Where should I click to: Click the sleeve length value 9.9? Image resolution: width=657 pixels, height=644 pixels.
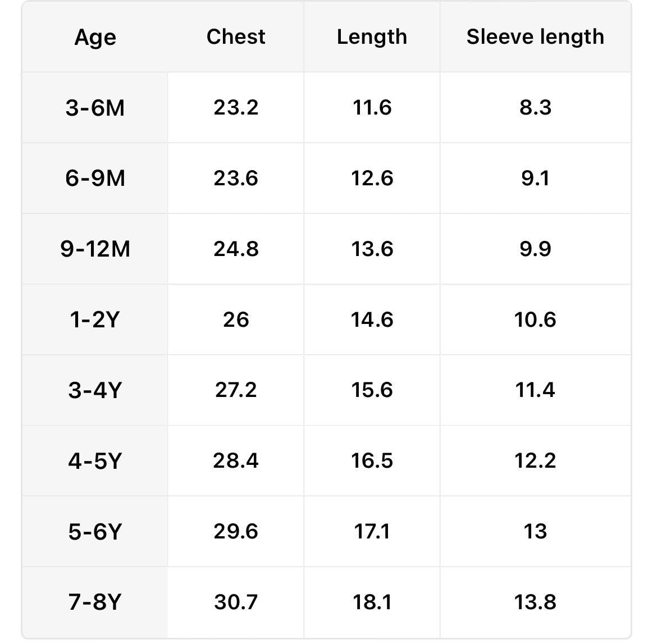[535, 249]
